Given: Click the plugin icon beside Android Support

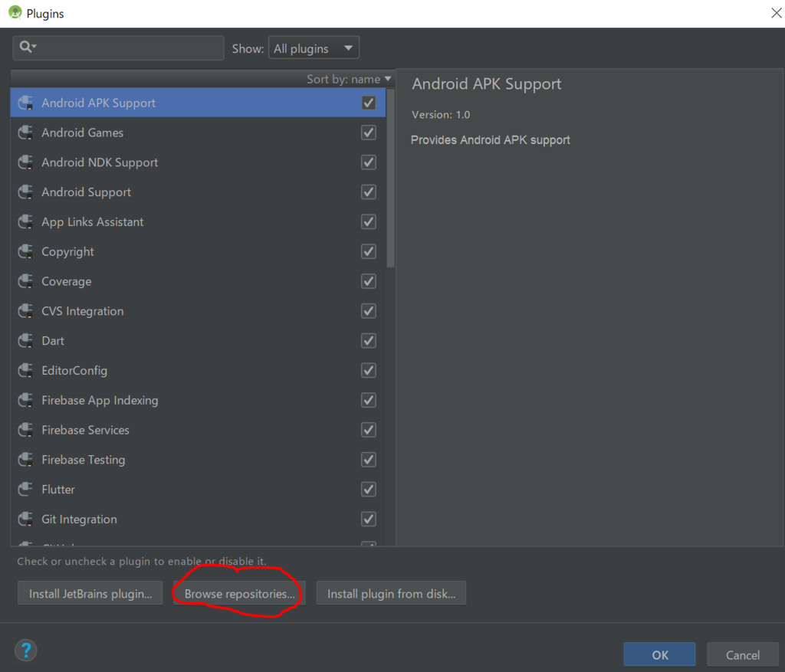Looking at the screenshot, I should [25, 192].
